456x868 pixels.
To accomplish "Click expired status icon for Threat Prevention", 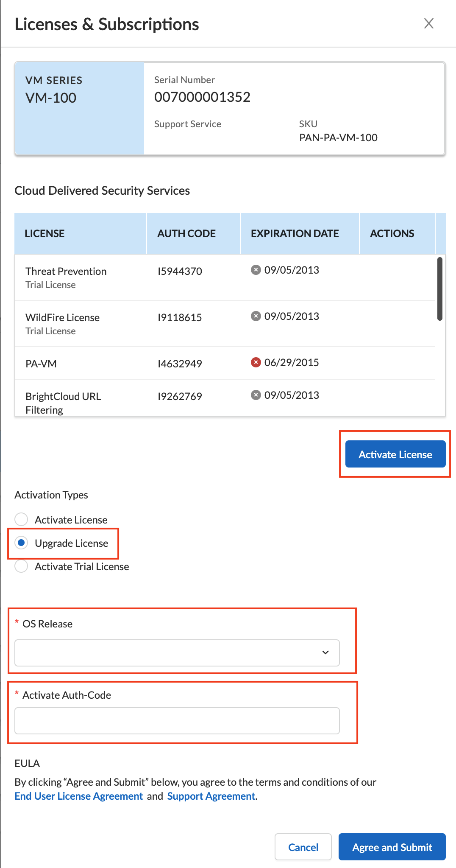I will (256, 270).
